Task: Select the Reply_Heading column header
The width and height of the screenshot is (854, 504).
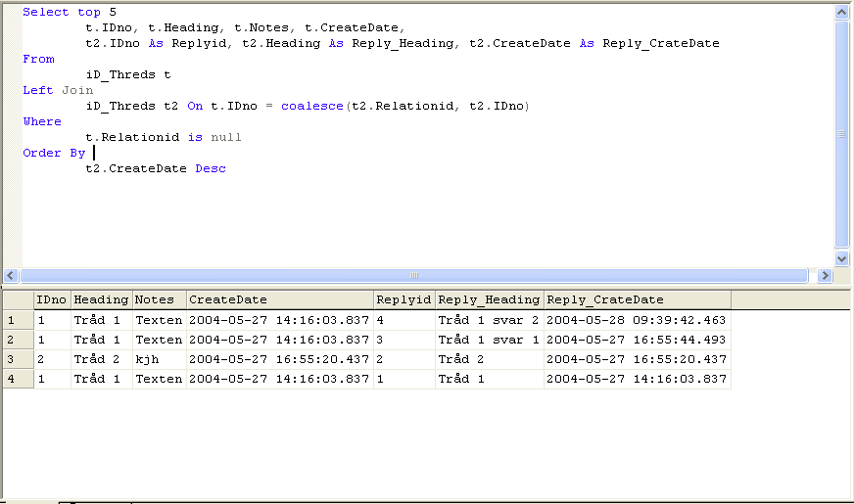Action: [x=489, y=299]
